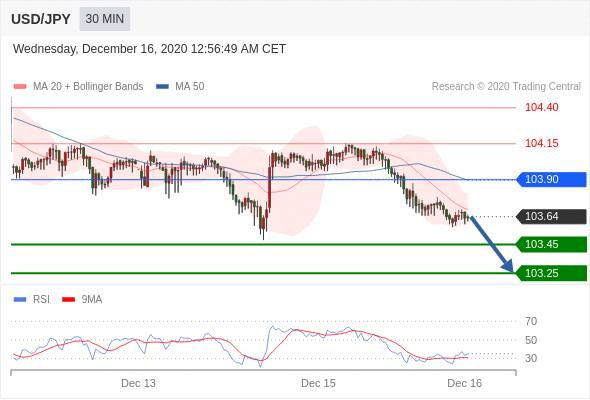Click the 103.64 current price tag
The height and width of the screenshot is (400, 590).
[x=551, y=216]
